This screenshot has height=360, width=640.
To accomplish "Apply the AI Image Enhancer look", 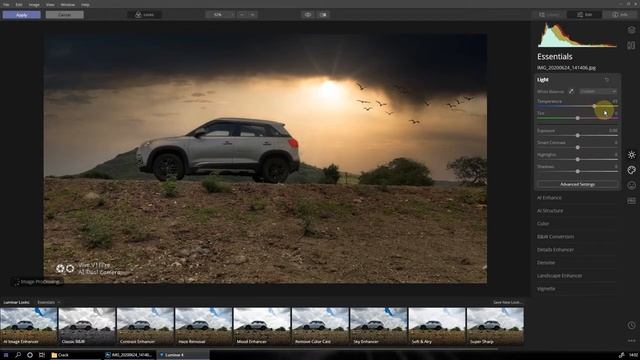I will [29, 327].
